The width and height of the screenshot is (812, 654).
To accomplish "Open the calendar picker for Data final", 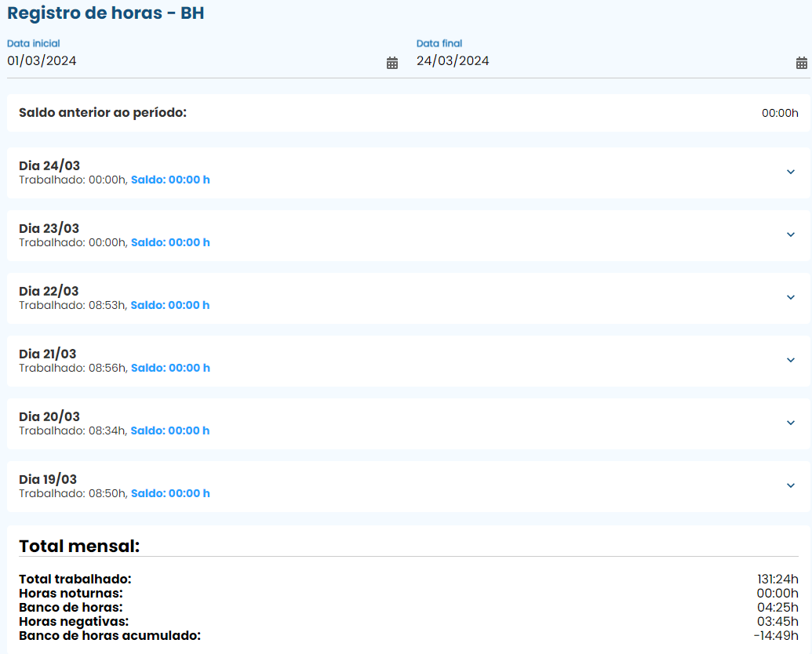I will pos(801,63).
